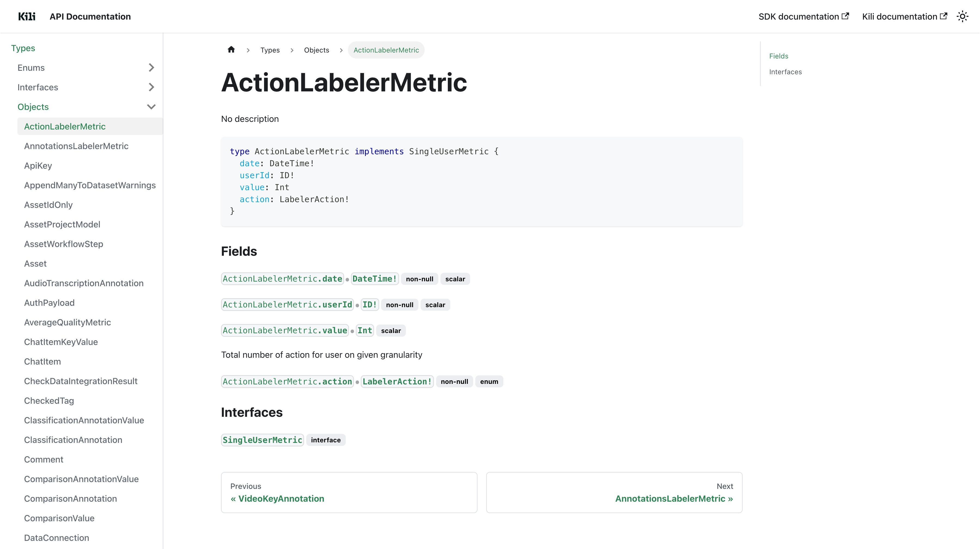Open Objects in the breadcrumb

(x=316, y=50)
